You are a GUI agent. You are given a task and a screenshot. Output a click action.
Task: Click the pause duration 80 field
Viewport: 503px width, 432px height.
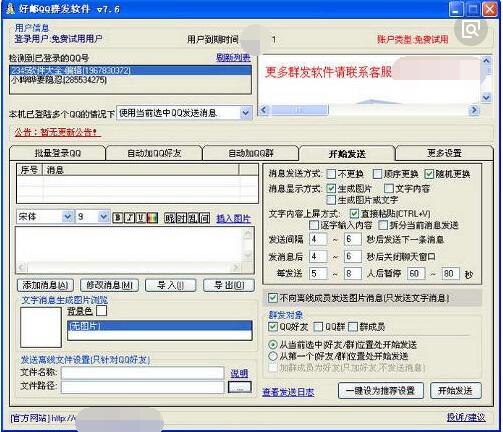point(450,274)
